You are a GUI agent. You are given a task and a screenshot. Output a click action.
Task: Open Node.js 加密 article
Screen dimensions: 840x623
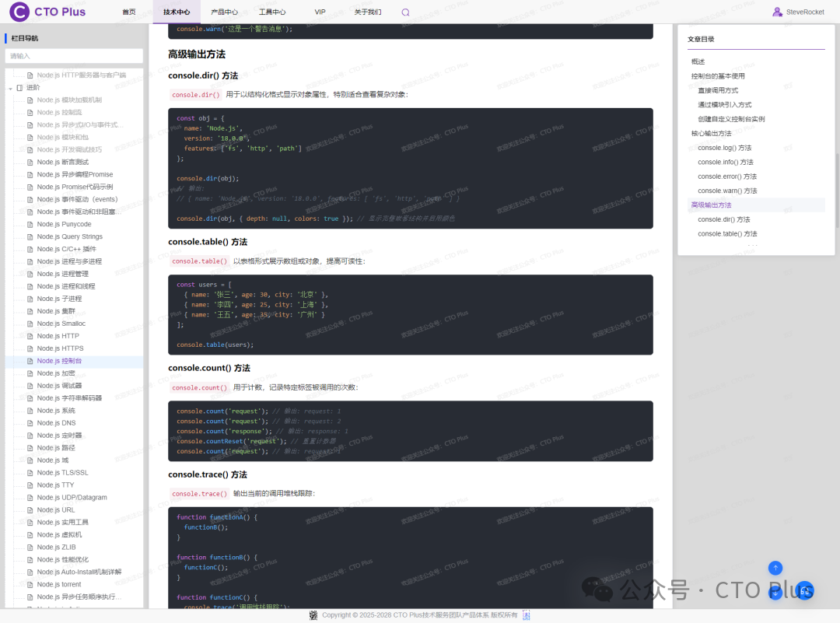(x=56, y=373)
